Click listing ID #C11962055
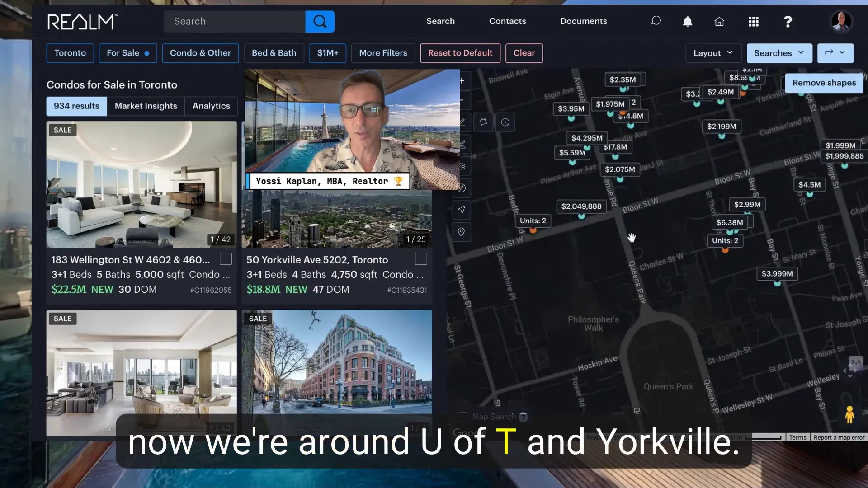This screenshot has width=868, height=488. [211, 290]
